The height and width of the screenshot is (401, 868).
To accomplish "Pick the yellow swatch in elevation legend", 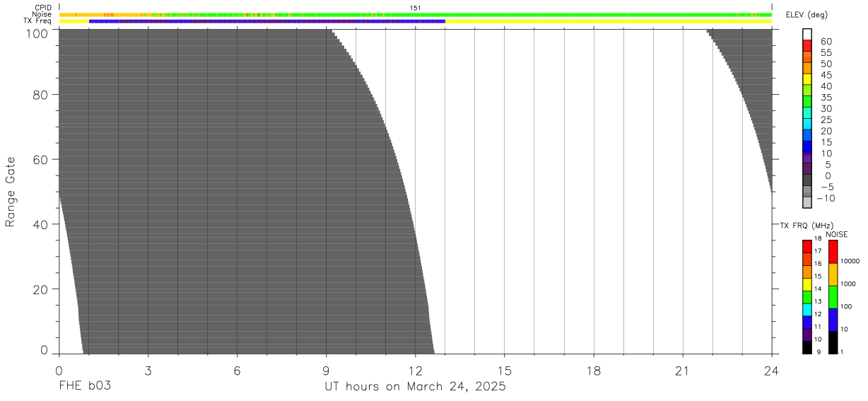I will pos(807,79).
